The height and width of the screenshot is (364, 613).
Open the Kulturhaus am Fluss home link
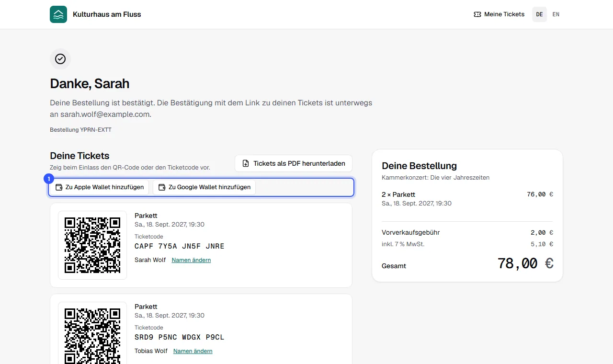95,14
